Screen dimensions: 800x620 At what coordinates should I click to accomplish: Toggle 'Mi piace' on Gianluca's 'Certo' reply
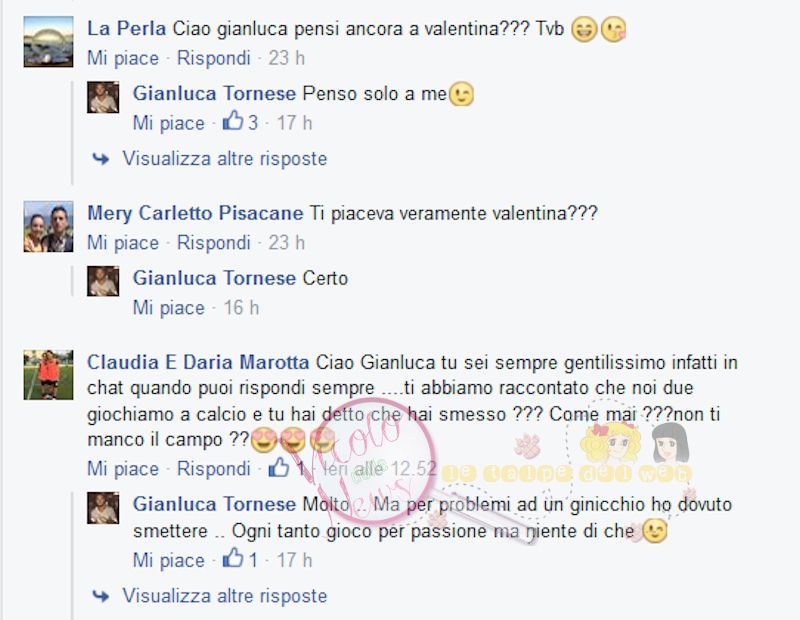coord(169,308)
